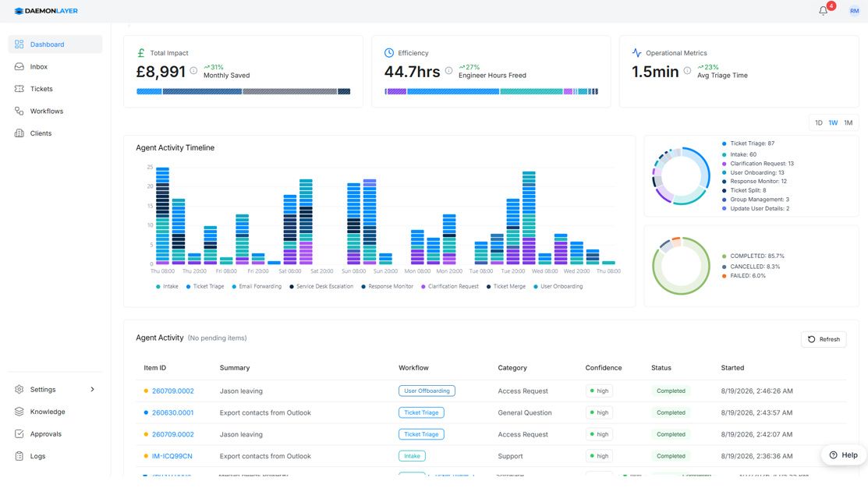Go to Approvals page
The width and height of the screenshot is (868, 495).
(55, 433)
